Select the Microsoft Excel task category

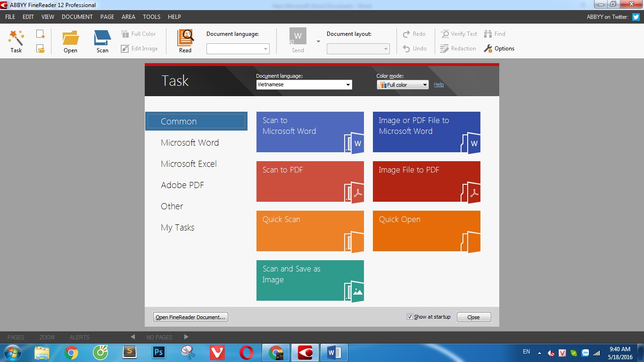pyautogui.click(x=189, y=164)
